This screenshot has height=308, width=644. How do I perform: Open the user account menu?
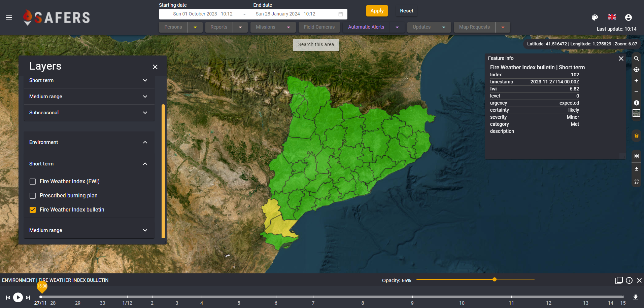(628, 17)
